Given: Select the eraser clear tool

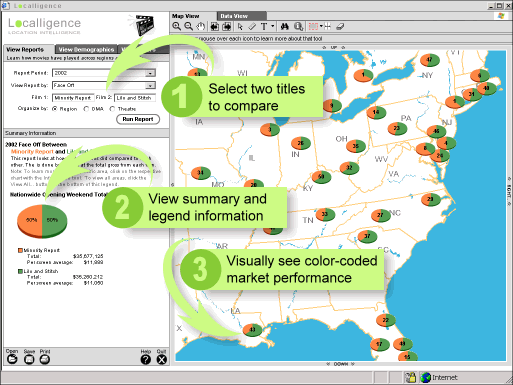Looking at the screenshot, I should [x=340, y=26].
